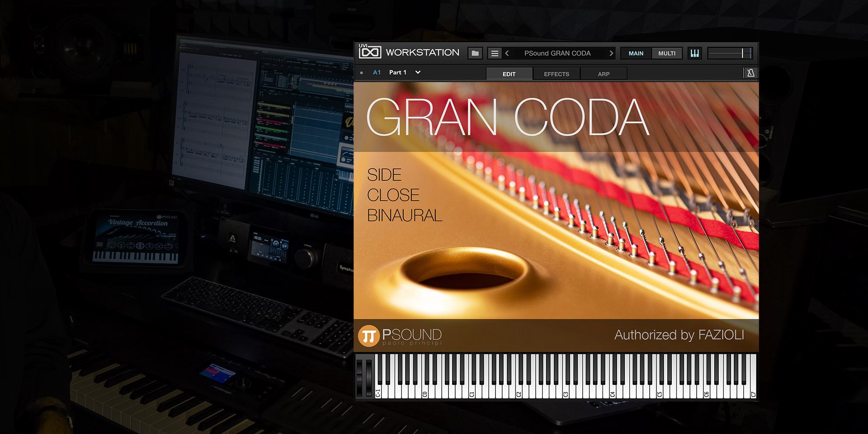Select the BINAURAL microphone position

tap(405, 216)
